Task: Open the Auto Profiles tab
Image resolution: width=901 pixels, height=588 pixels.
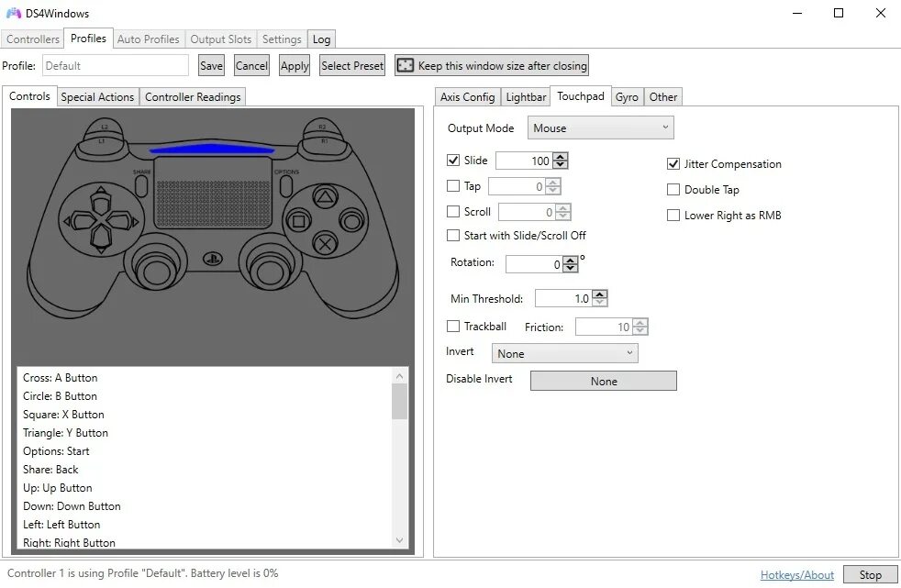Action: pyautogui.click(x=149, y=39)
